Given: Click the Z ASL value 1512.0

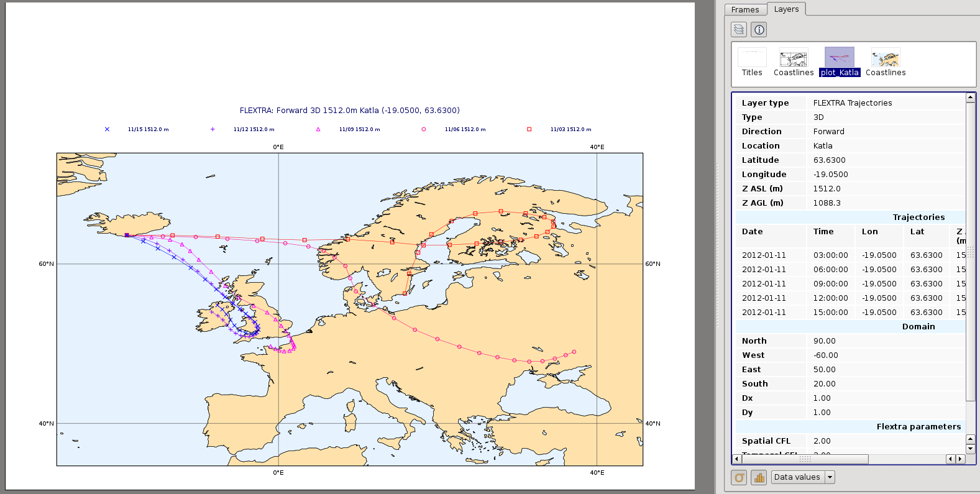Looking at the screenshot, I should click(x=827, y=189).
